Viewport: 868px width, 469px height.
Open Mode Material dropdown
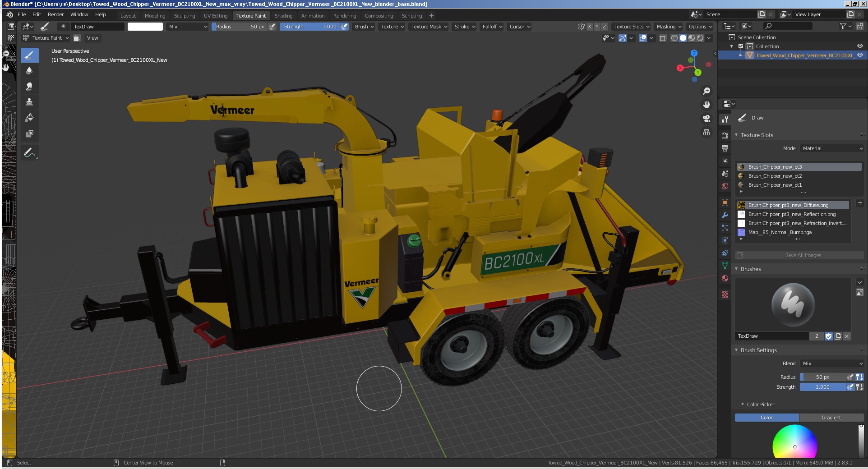click(x=832, y=148)
